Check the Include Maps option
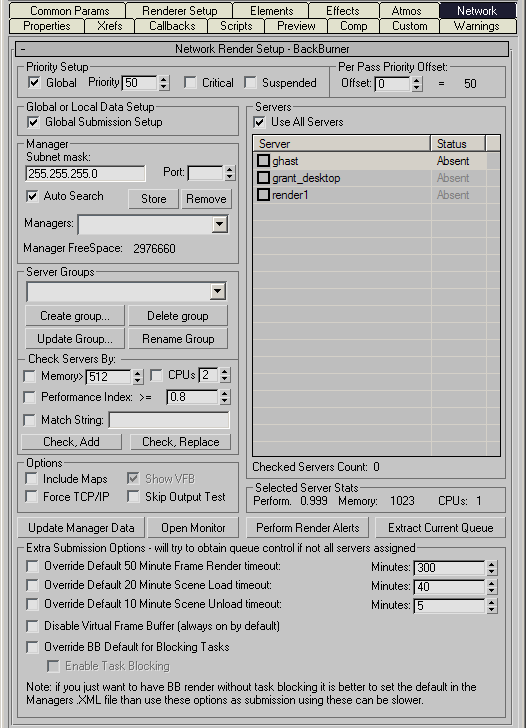Screen dimensions: 526x728 (x=31, y=479)
